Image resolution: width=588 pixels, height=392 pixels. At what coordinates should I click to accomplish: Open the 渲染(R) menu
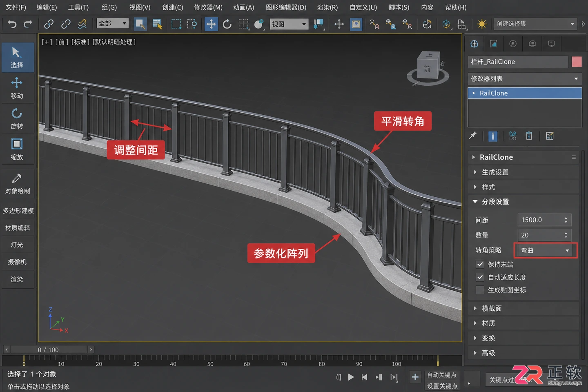click(327, 7)
